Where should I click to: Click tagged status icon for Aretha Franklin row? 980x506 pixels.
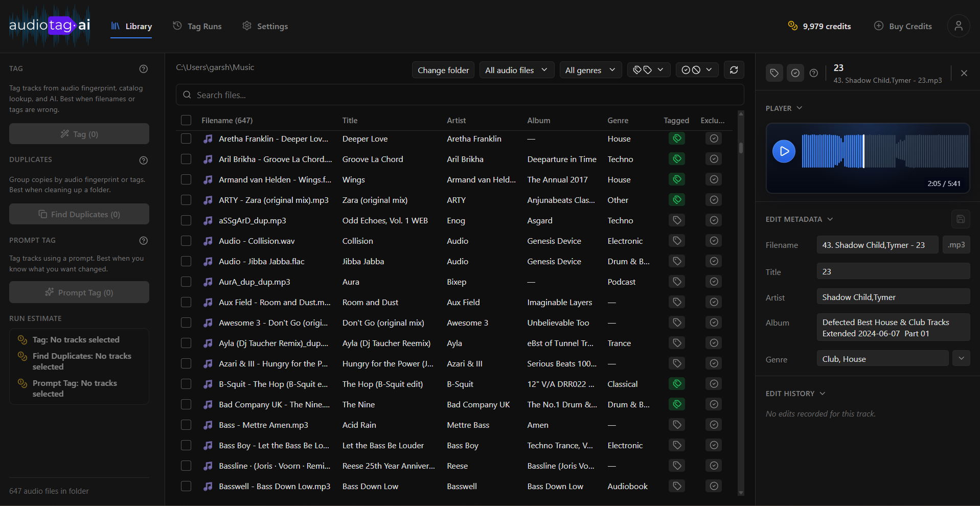677,139
